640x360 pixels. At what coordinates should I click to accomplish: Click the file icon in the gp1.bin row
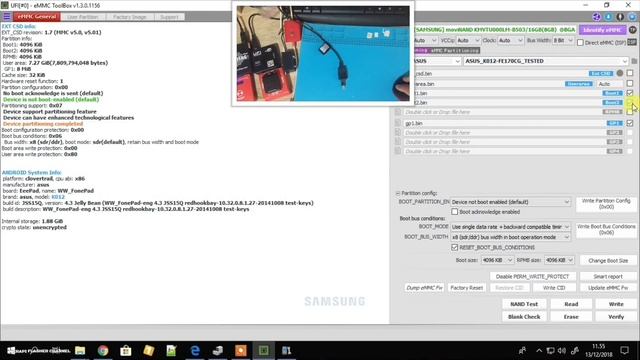tap(398, 123)
